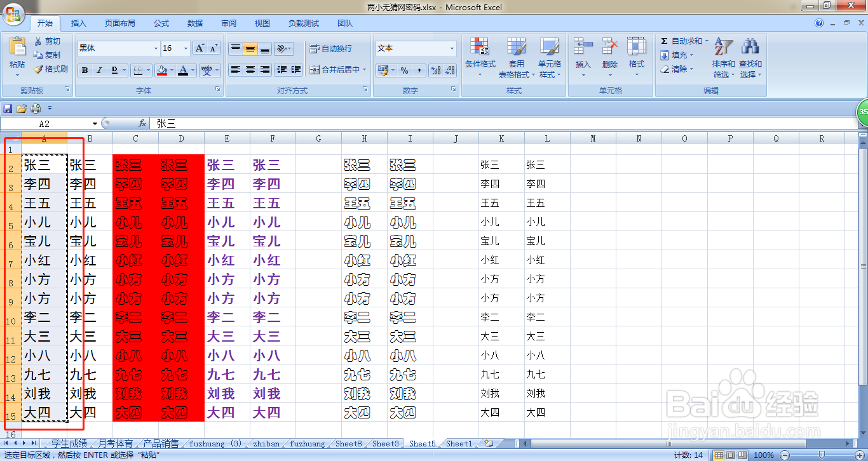The width and height of the screenshot is (868, 461).
Task: Switch to the 插入 (Insert) ribbon tab
Action: (79, 23)
